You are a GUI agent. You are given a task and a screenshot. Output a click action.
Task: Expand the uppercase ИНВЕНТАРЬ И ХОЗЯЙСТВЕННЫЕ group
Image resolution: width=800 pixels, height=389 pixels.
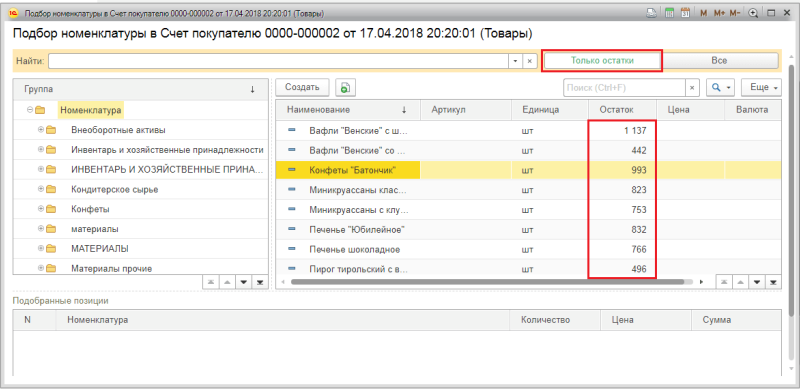pos(41,169)
